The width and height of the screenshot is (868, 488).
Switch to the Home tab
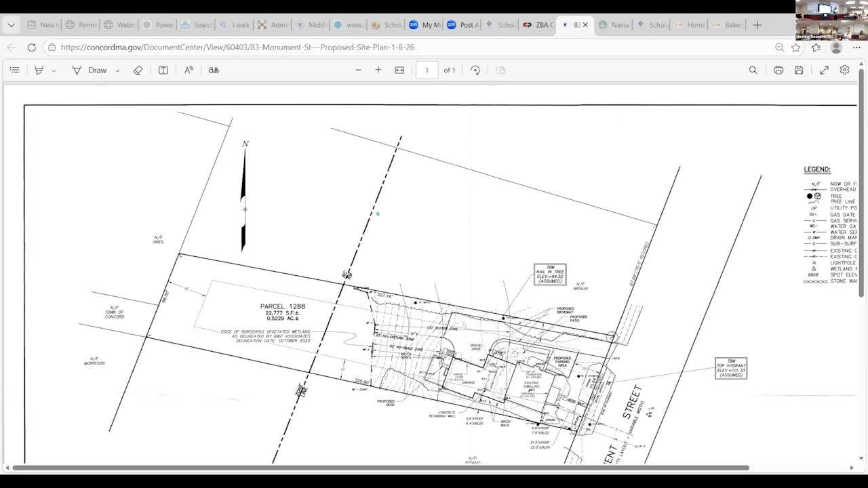point(690,25)
